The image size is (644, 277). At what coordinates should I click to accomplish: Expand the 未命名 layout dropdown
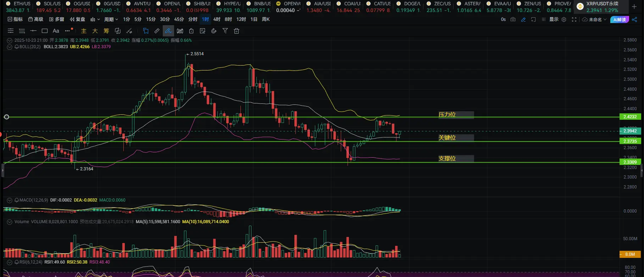595,19
